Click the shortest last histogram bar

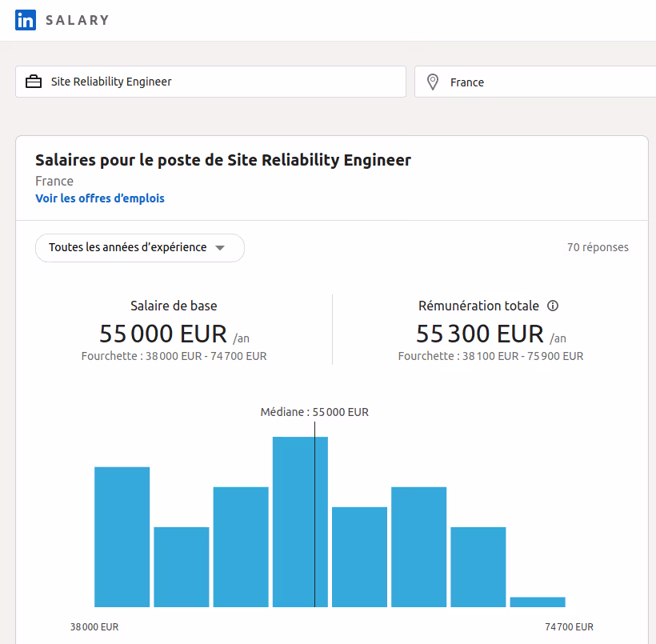[x=538, y=602]
